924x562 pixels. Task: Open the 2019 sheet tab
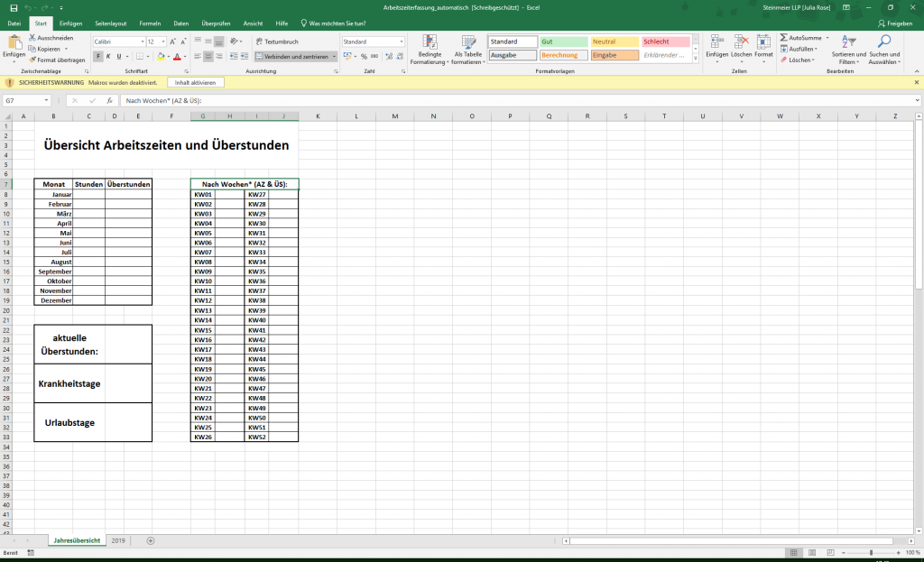[x=118, y=540]
